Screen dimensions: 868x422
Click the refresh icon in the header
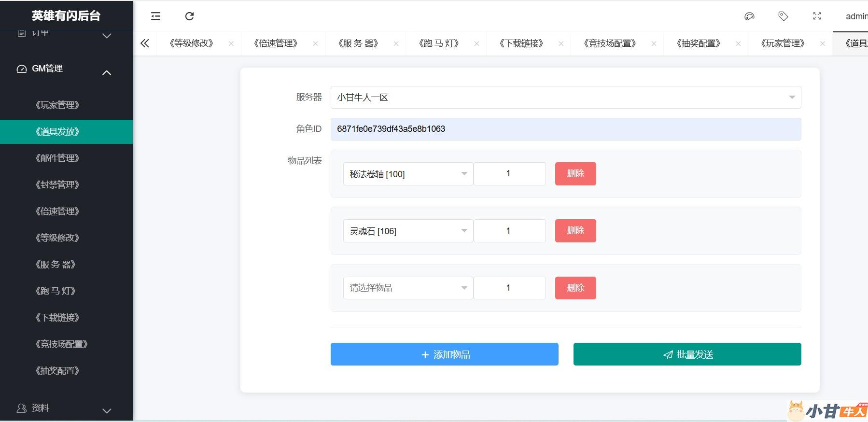pyautogui.click(x=189, y=16)
